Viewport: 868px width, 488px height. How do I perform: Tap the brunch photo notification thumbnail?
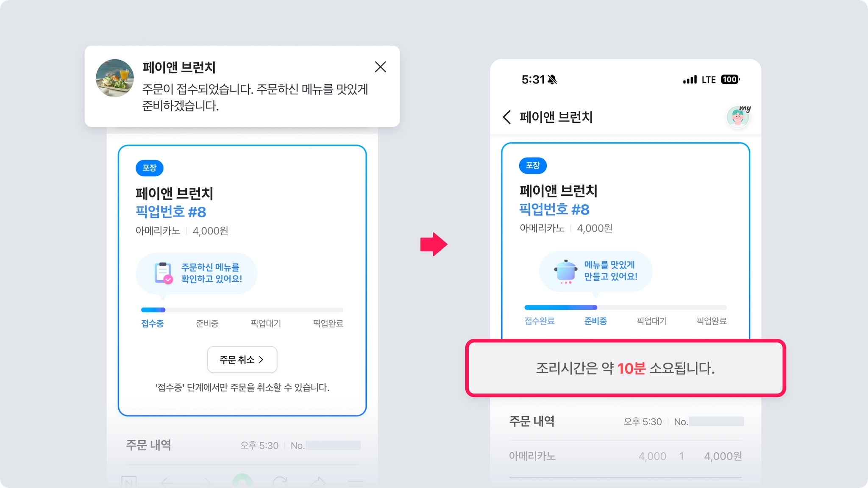[115, 78]
